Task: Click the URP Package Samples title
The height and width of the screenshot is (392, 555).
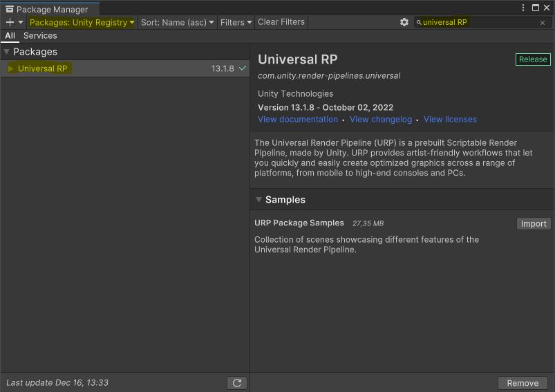Action: point(299,223)
